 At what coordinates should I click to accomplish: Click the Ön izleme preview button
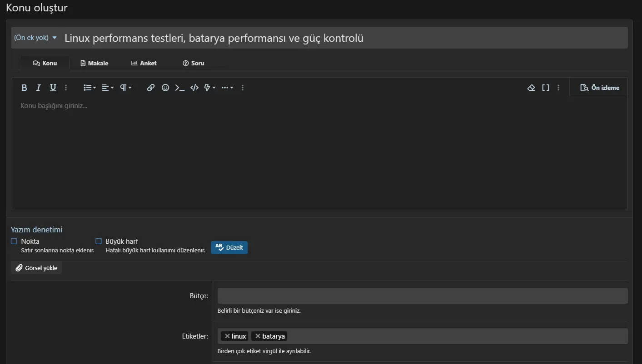click(x=600, y=88)
